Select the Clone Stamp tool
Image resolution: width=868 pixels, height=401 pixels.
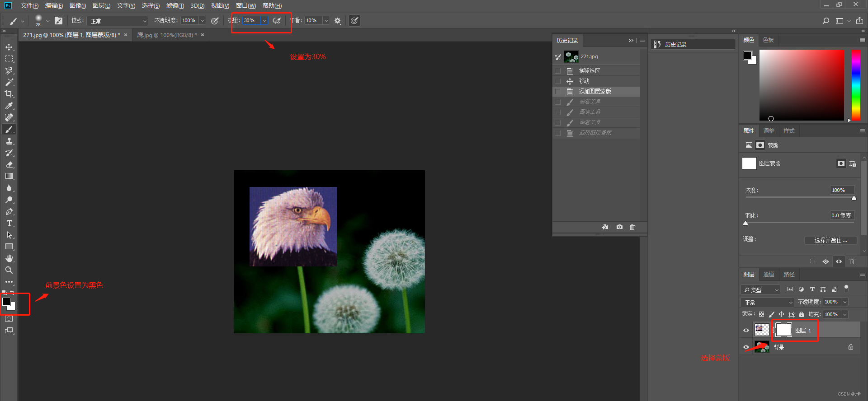click(x=9, y=141)
